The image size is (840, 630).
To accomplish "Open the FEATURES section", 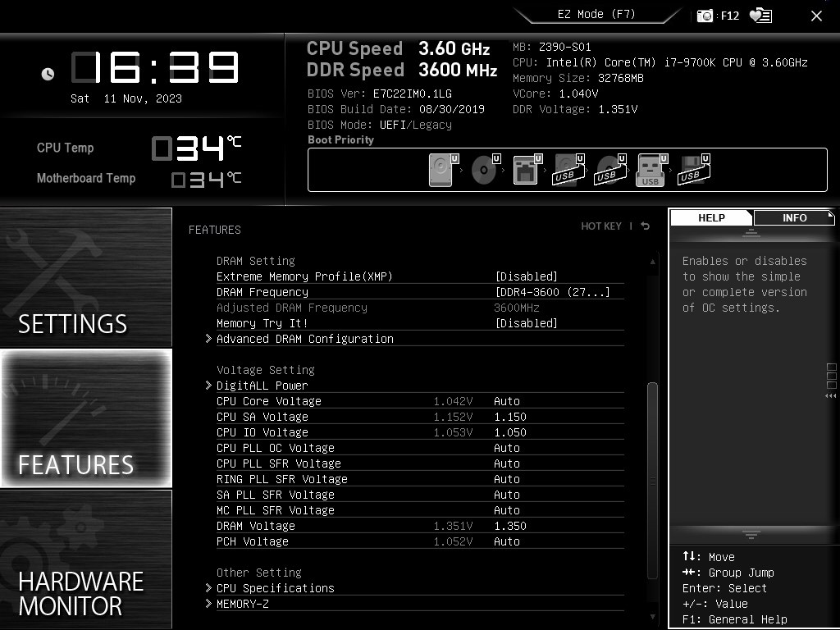I will point(86,418).
